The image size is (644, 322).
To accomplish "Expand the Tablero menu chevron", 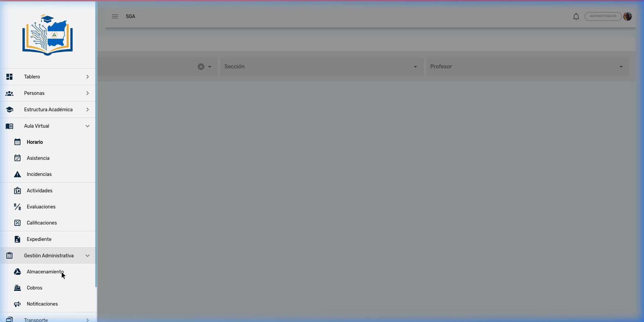I will coord(88,77).
